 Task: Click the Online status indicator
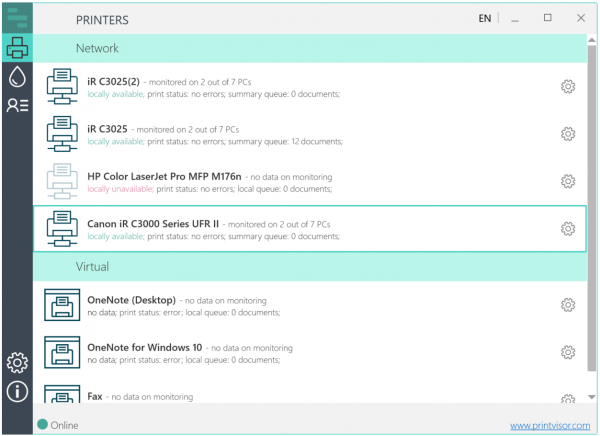(57, 425)
